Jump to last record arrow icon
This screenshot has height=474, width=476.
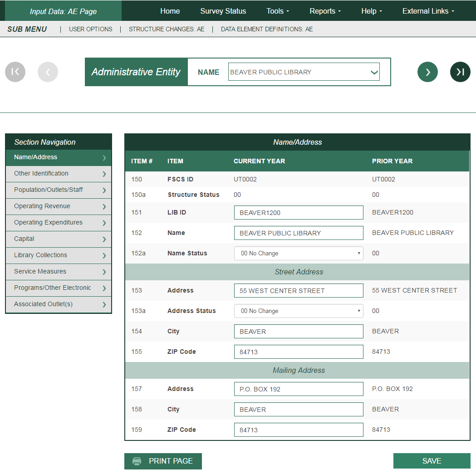[x=460, y=72]
